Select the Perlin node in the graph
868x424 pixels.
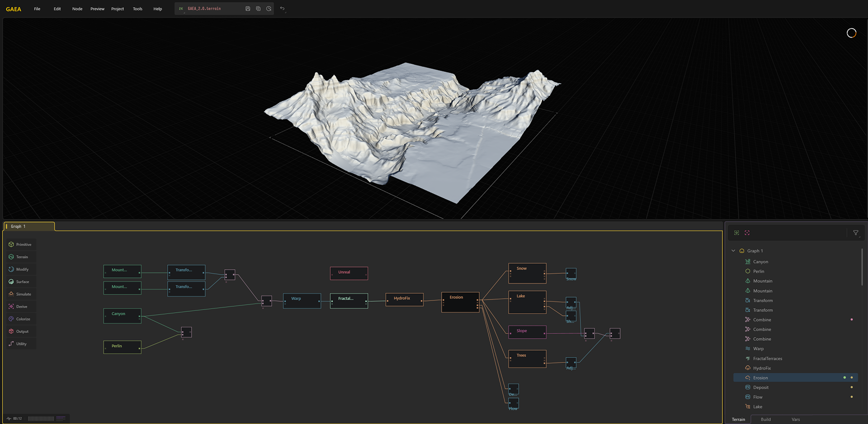pos(122,347)
